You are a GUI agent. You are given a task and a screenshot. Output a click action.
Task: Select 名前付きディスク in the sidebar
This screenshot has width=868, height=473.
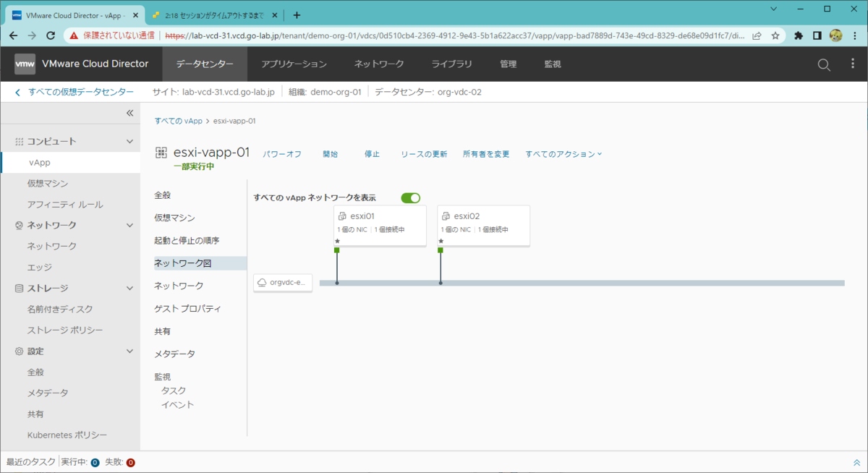coord(60,309)
